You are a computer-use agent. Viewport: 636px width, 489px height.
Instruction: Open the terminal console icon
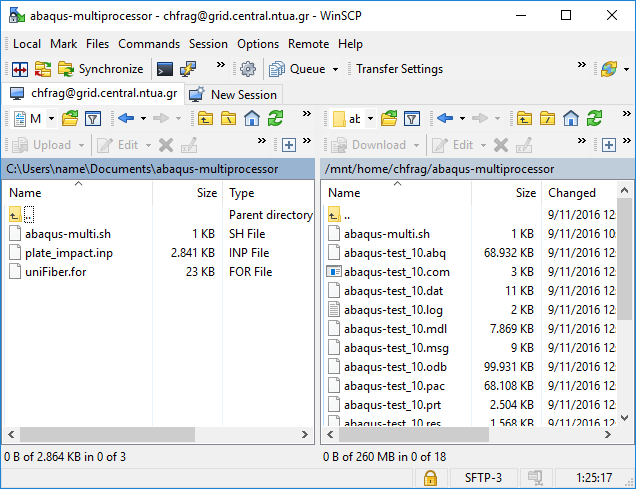click(x=164, y=69)
